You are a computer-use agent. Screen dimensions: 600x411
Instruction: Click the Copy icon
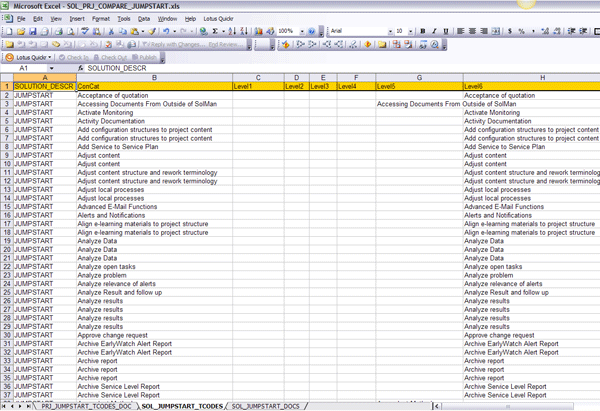[122, 31]
